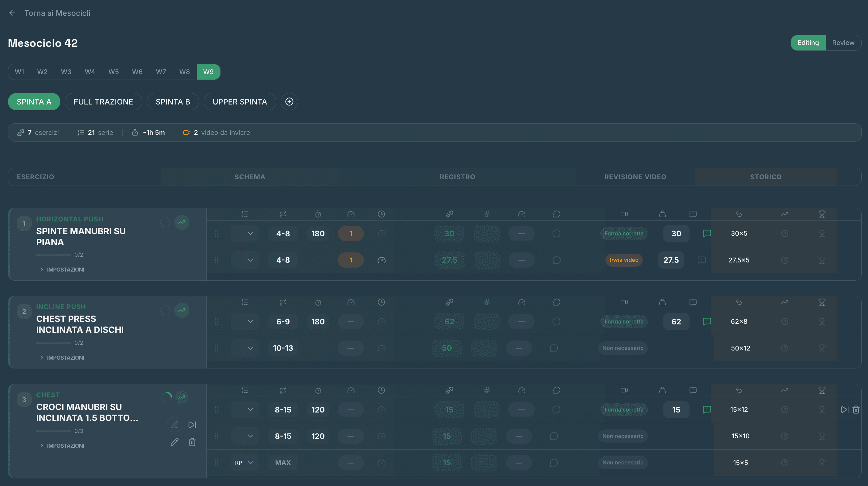Expand IMPOSTAZIONI for Croci Manubri su Inclinata

(x=62, y=446)
